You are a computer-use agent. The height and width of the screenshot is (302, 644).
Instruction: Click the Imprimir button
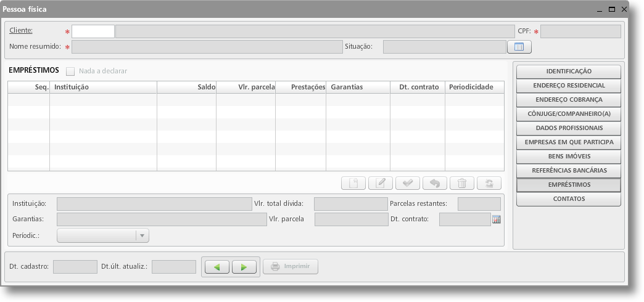point(290,267)
